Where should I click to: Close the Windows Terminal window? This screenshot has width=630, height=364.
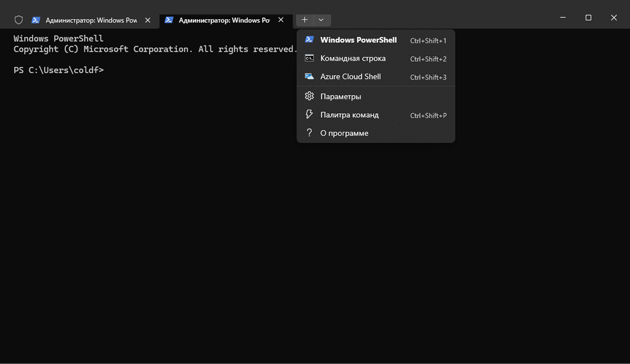614,18
